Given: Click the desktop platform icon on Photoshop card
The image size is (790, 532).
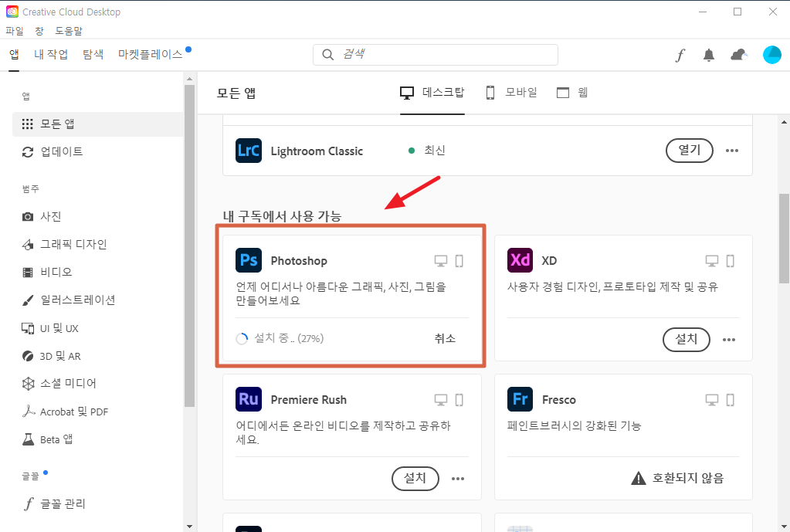Looking at the screenshot, I should 441,261.
